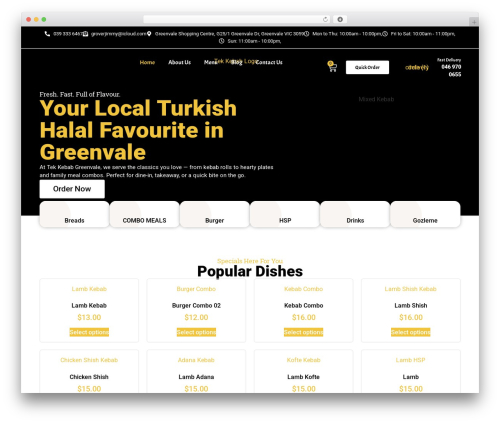The width and height of the screenshot is (500, 423).
Task: Click the Quick Order button
Action: click(367, 67)
